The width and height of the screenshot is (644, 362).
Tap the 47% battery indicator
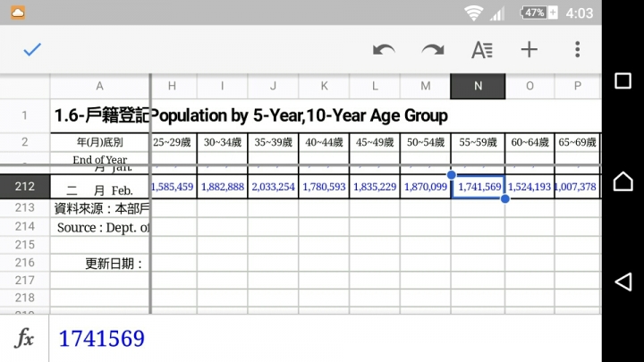(538, 13)
